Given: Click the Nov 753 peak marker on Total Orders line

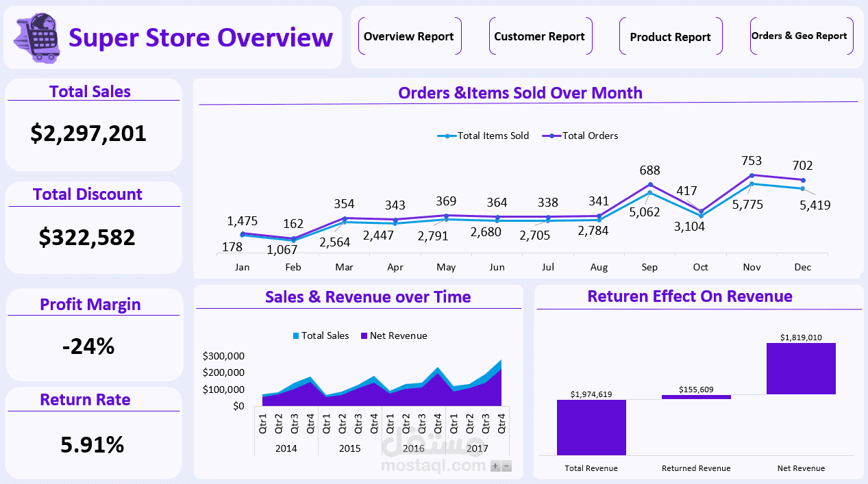Looking at the screenshot, I should (752, 176).
